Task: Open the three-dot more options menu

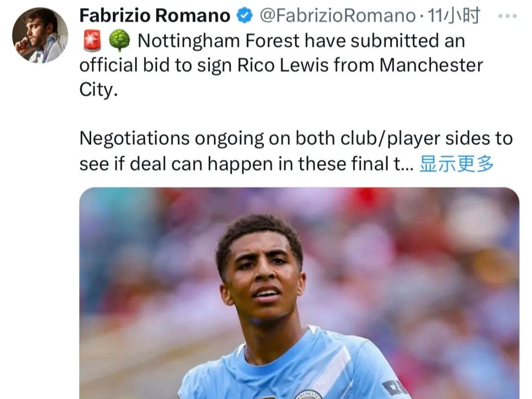Action: coord(507,16)
